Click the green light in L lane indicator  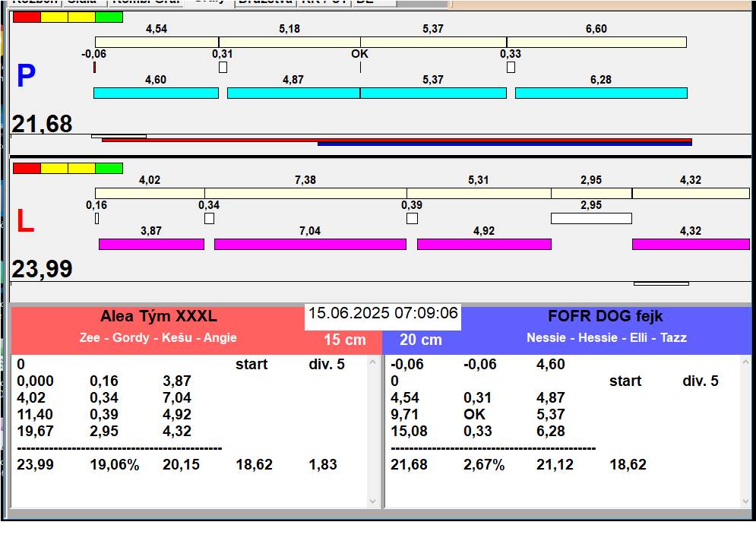pyautogui.click(x=109, y=168)
